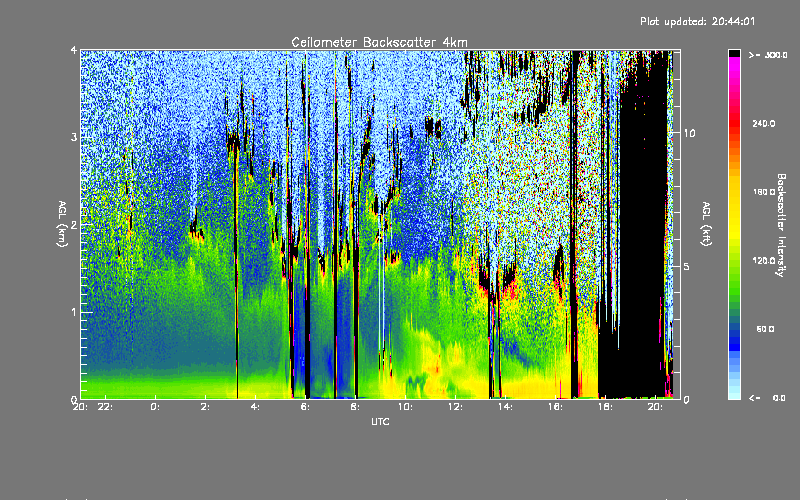Click the 10 kft tick on right axis
800x500 pixels.
click(689, 133)
